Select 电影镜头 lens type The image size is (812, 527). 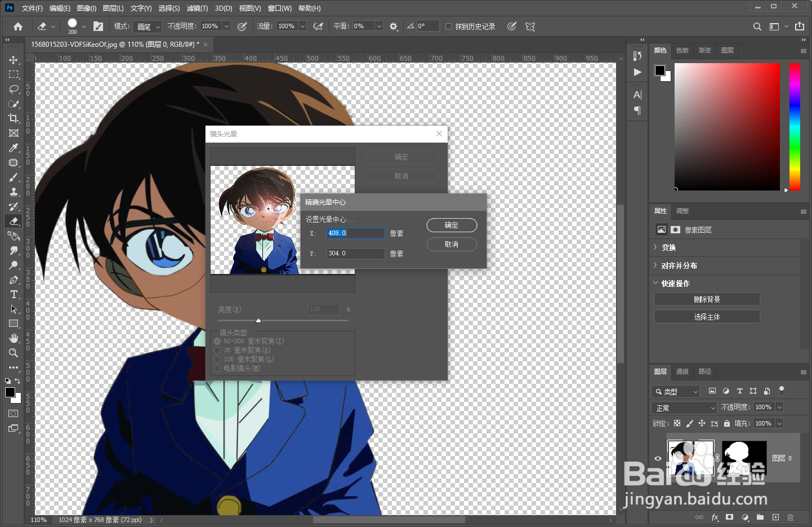(217, 369)
